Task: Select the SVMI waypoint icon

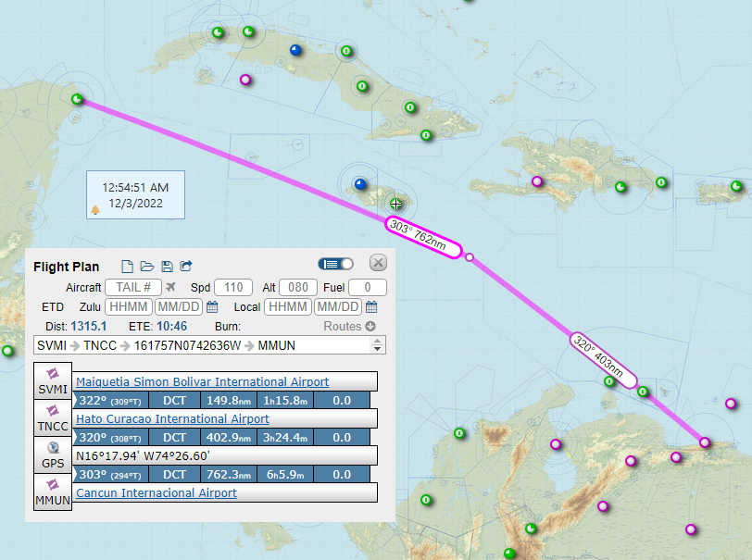Action: pyautogui.click(x=53, y=380)
